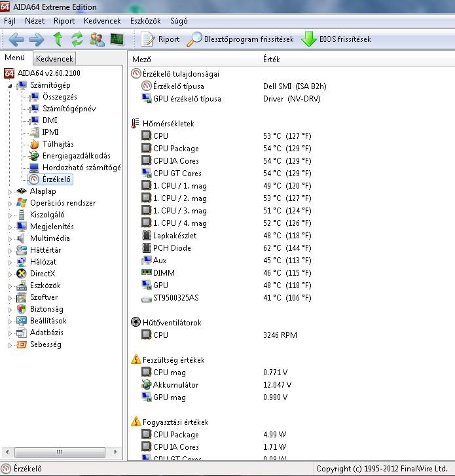The height and width of the screenshot is (476, 455).
Task: Expand the Megjelenítés node
Action: pyautogui.click(x=10, y=227)
